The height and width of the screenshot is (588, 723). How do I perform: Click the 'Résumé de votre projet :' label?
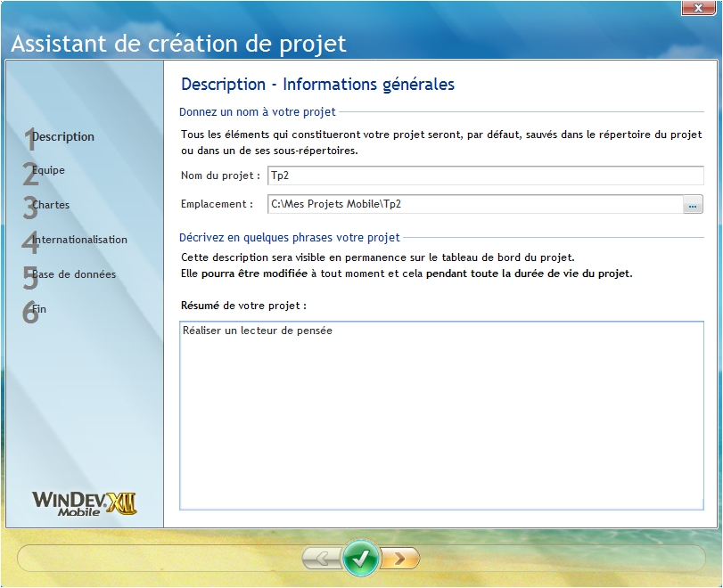243,306
